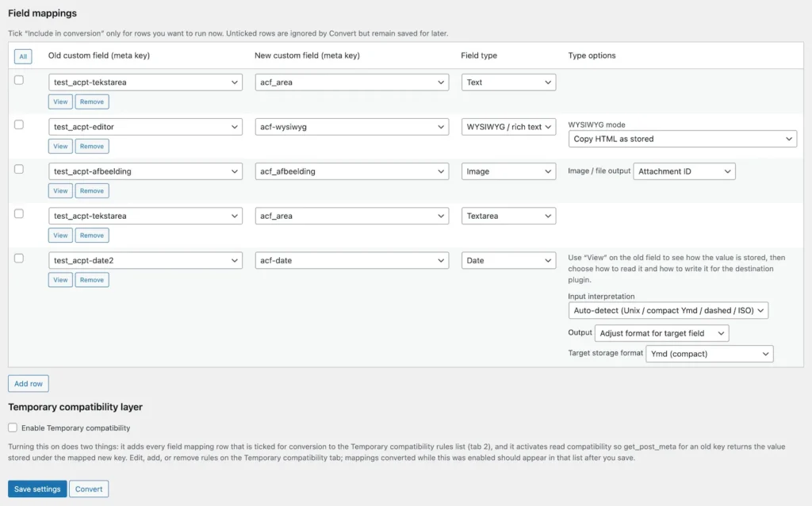
Task: Click the Field type column header
Action: (x=479, y=56)
